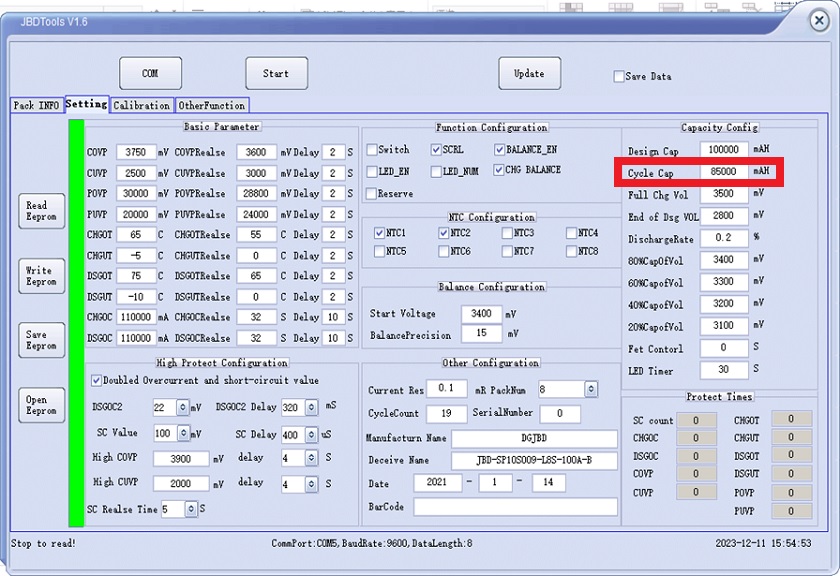Image resolution: width=840 pixels, height=576 pixels.
Task: Click the DSGOC mA value field
Action: click(x=136, y=339)
